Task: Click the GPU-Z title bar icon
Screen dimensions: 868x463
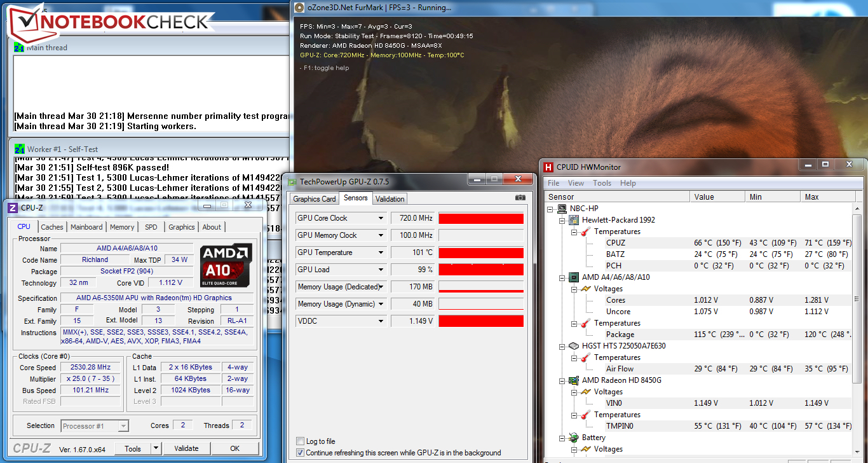Action: 292,181
